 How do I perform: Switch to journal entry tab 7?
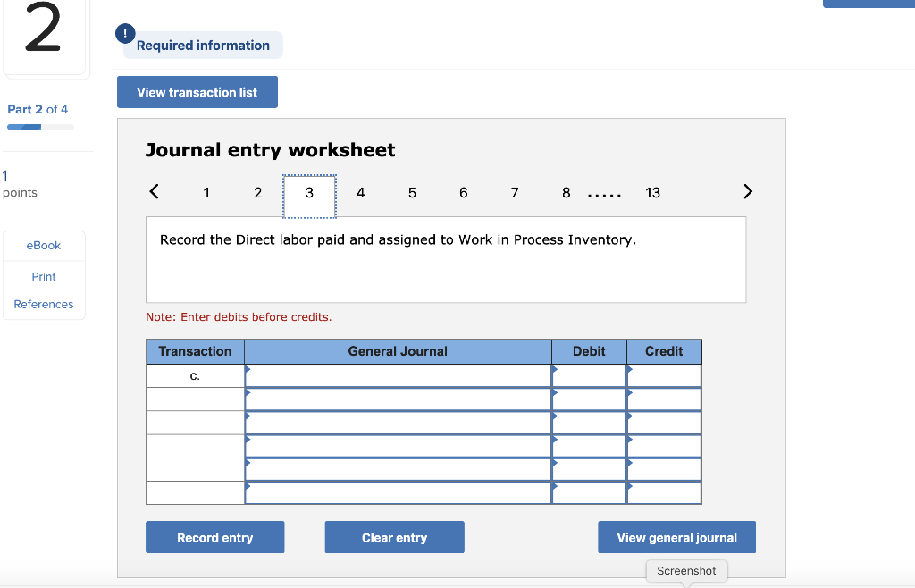515,192
